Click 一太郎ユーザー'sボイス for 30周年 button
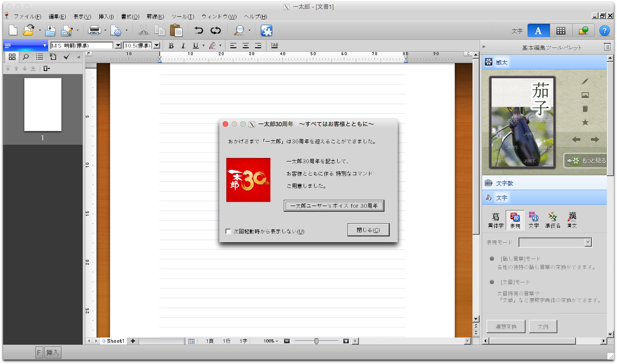The height and width of the screenshot is (364, 617). (x=334, y=206)
